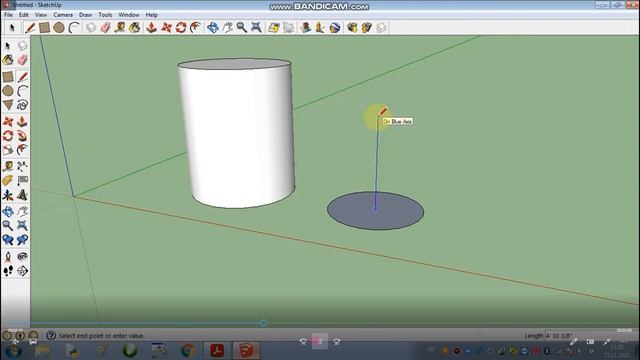Choose the Rectangle tool in top toolbar
Image resolution: width=640 pixels, height=360 pixels.
tap(44, 27)
